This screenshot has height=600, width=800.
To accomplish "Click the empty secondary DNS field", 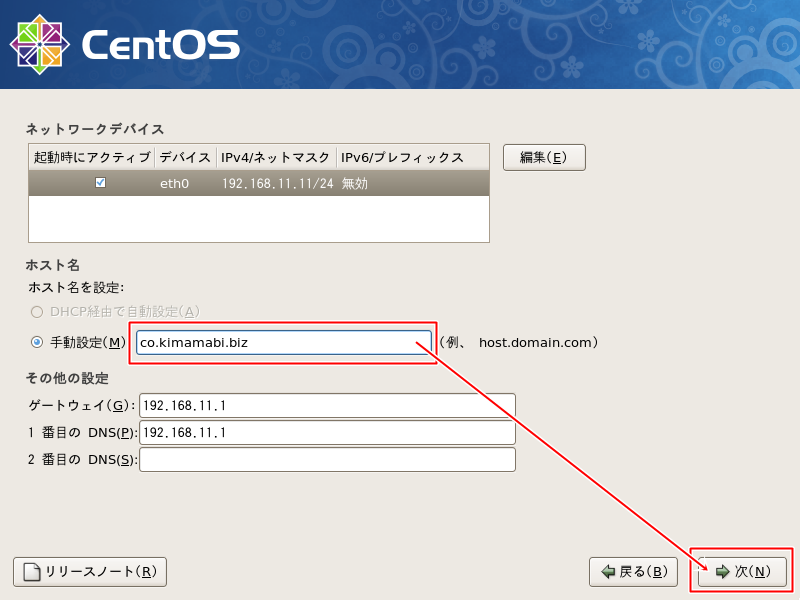I will point(327,459).
